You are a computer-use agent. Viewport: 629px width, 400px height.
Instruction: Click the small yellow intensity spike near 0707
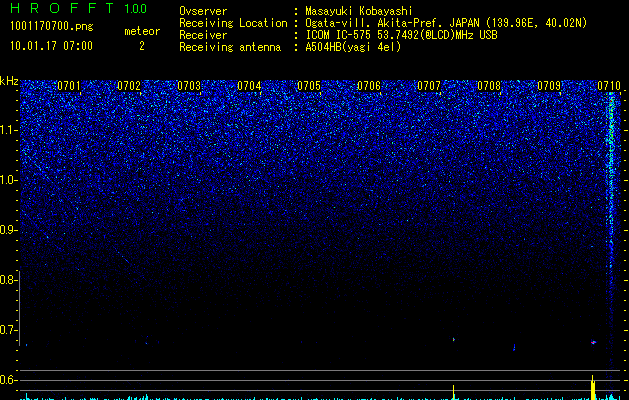(454, 392)
